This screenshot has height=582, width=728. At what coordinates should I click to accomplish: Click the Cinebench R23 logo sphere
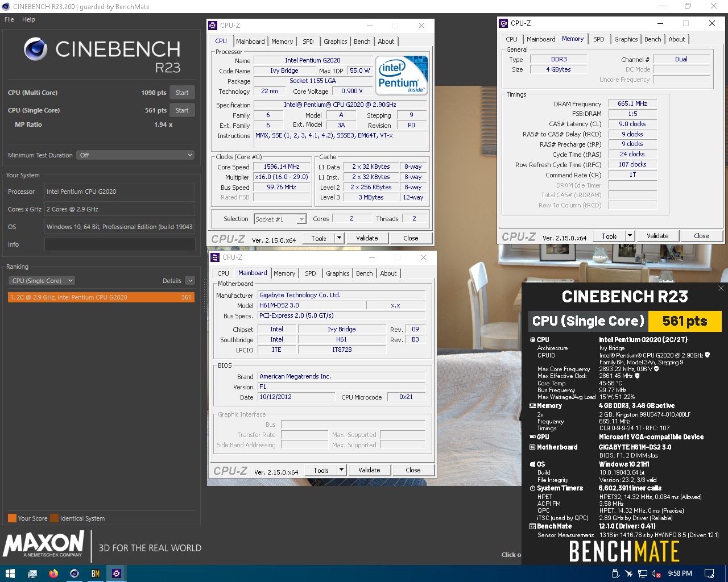tap(35, 49)
